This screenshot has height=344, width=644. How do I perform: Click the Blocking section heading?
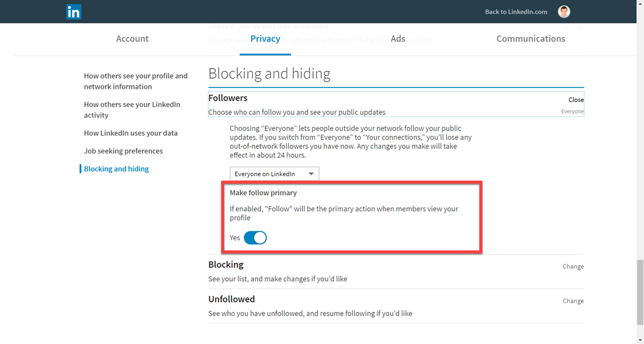tap(226, 265)
